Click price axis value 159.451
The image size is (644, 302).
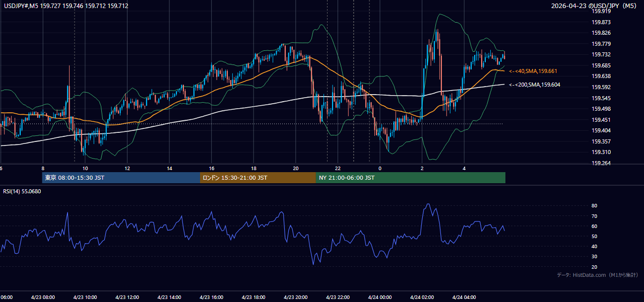coord(601,120)
